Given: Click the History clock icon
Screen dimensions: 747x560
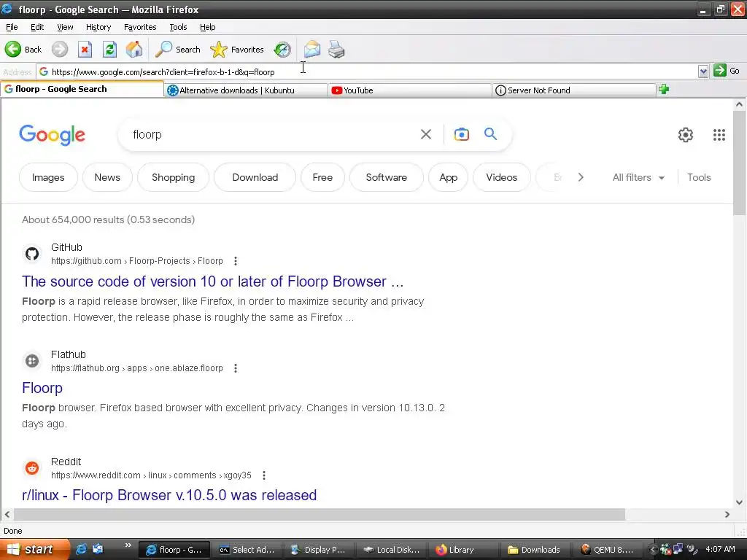Looking at the screenshot, I should [282, 49].
